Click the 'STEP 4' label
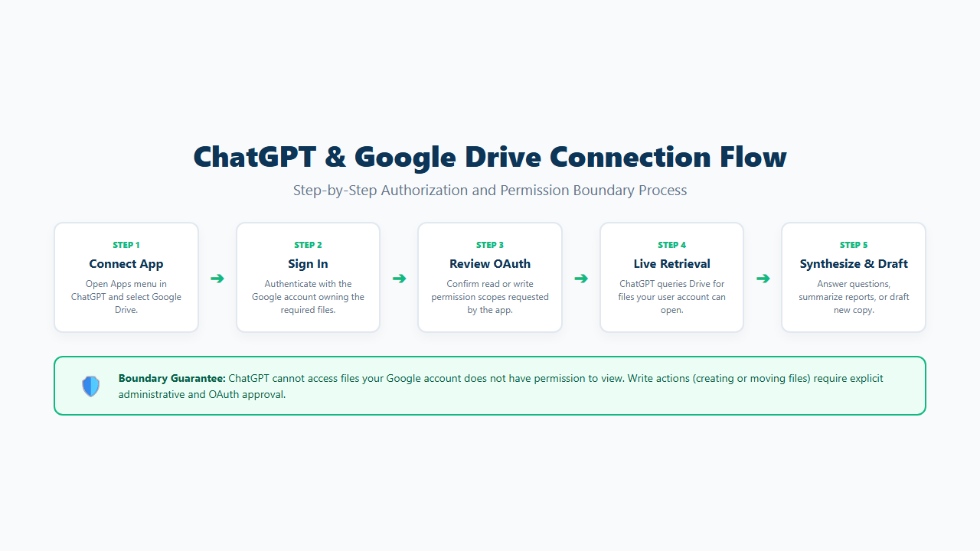 671,245
